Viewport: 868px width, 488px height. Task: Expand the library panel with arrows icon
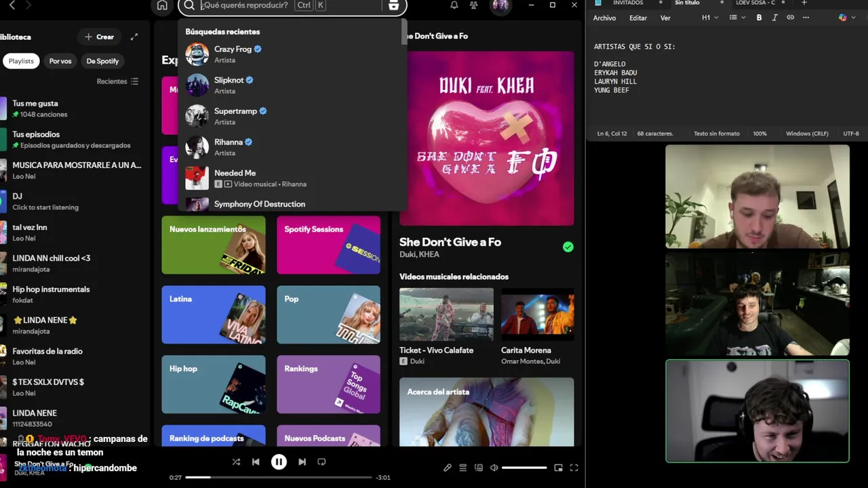pyautogui.click(x=134, y=37)
